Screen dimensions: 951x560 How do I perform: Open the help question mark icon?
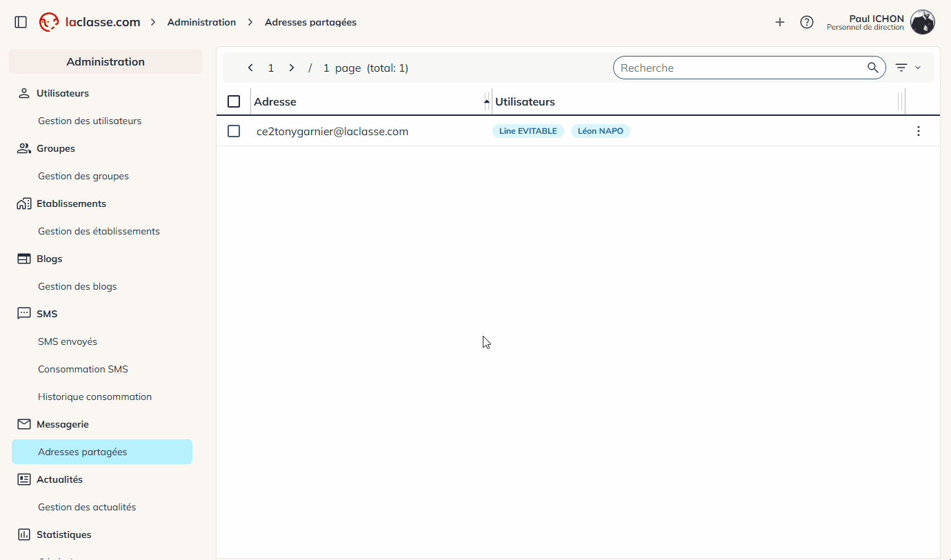coord(806,22)
